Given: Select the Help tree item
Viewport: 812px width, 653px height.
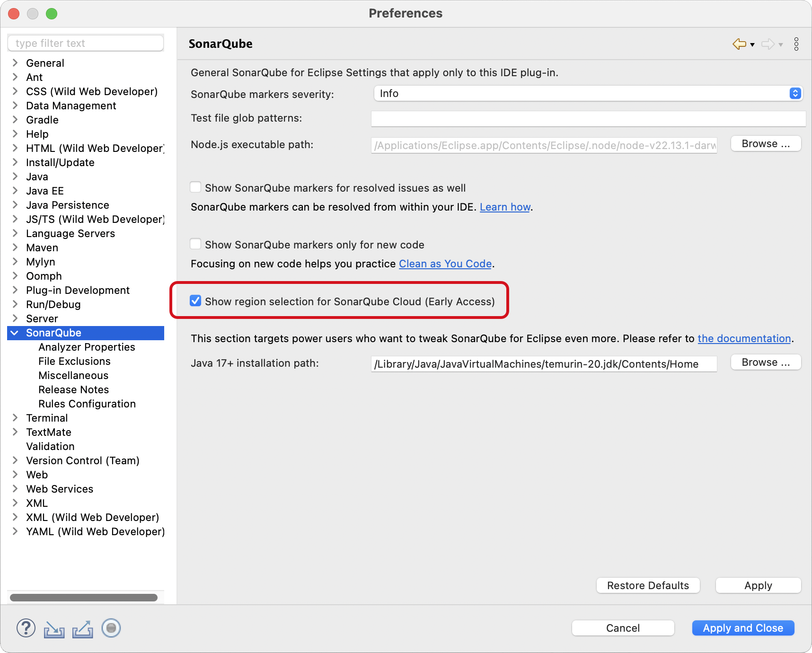Looking at the screenshot, I should click(x=37, y=134).
